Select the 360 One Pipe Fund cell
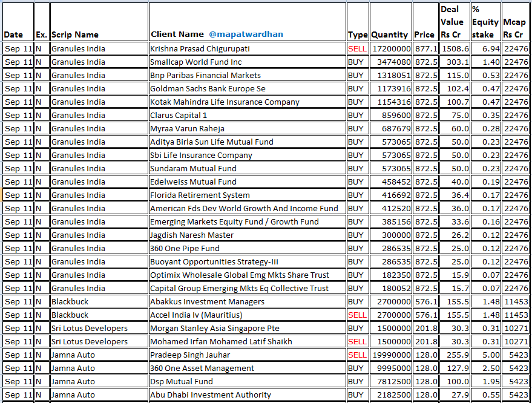The width and height of the screenshot is (532, 403). (248, 248)
